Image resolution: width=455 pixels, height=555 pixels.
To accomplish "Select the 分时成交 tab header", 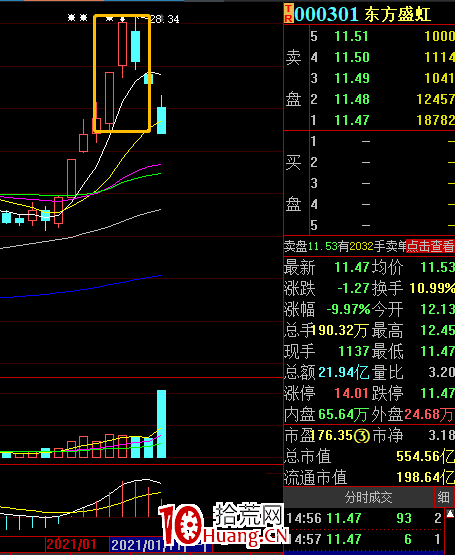I will pos(368,497).
